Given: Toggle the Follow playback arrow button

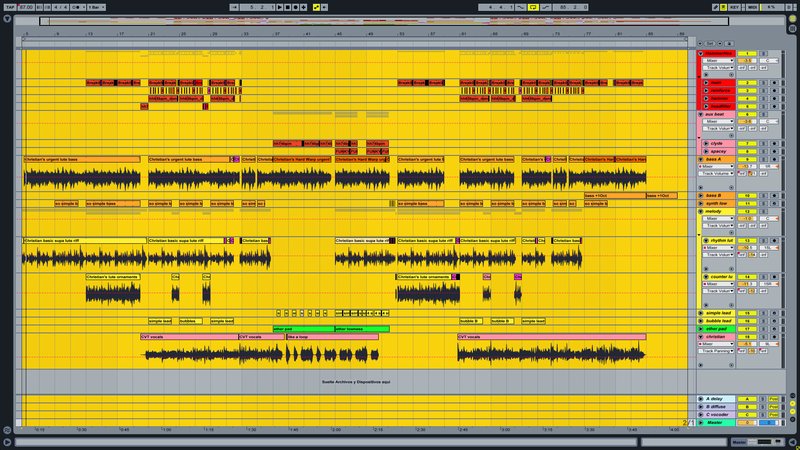Looking at the screenshot, I should pyautogui.click(x=234, y=7).
